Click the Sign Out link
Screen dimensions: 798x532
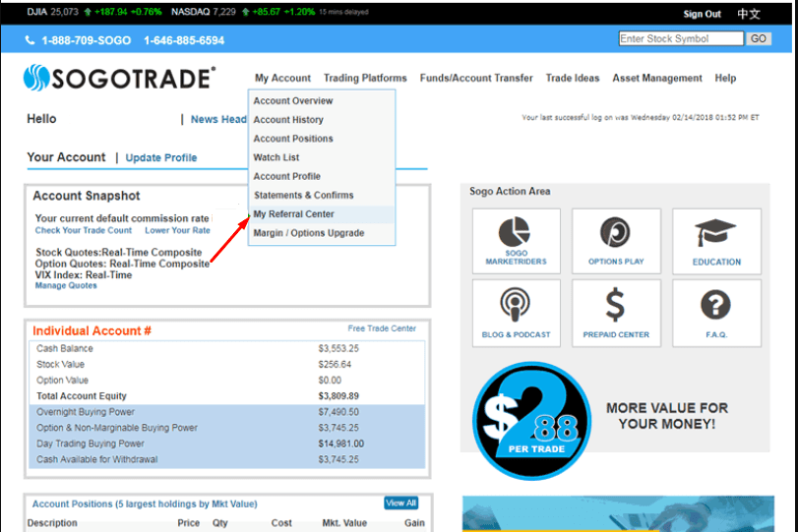702,14
